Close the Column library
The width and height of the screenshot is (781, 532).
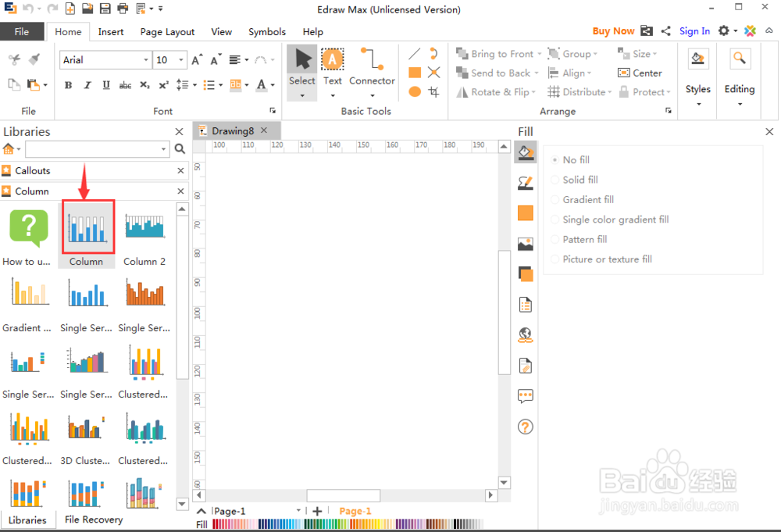coord(181,191)
